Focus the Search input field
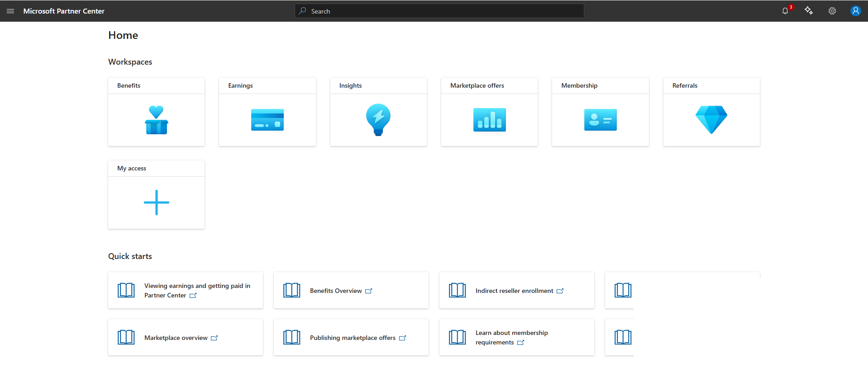 pos(439,11)
